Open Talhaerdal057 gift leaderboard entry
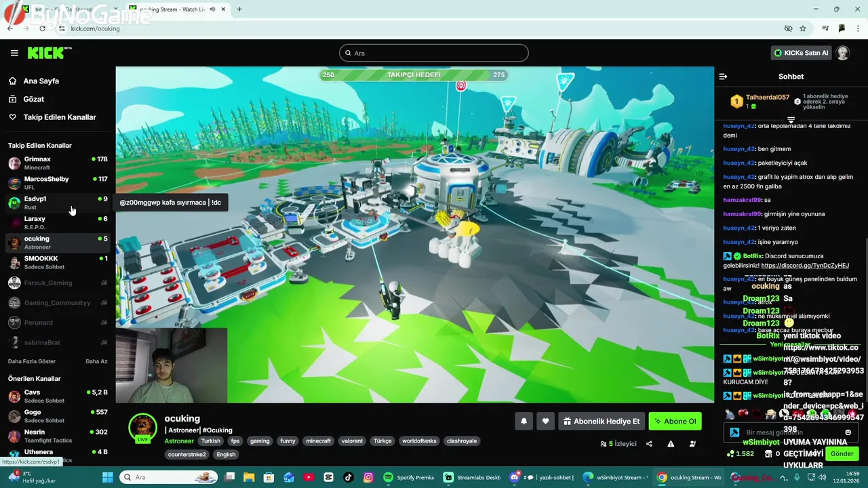This screenshot has width=868, height=488. (x=760, y=102)
